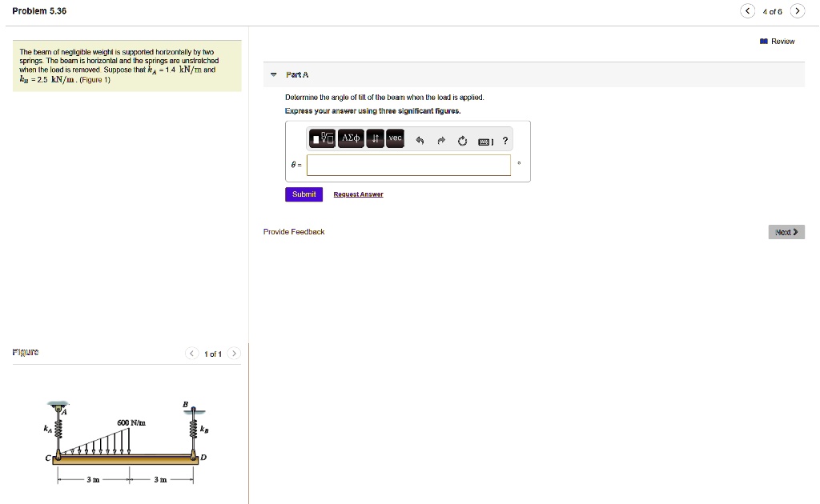Viewport: 820px width, 504px height.
Task: Open help with the question mark
Action: point(505,141)
